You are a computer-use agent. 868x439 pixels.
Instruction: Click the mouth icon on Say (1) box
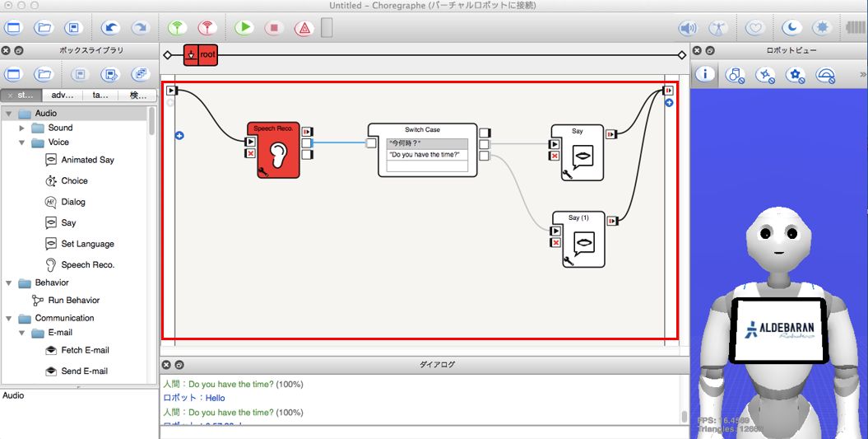point(583,243)
